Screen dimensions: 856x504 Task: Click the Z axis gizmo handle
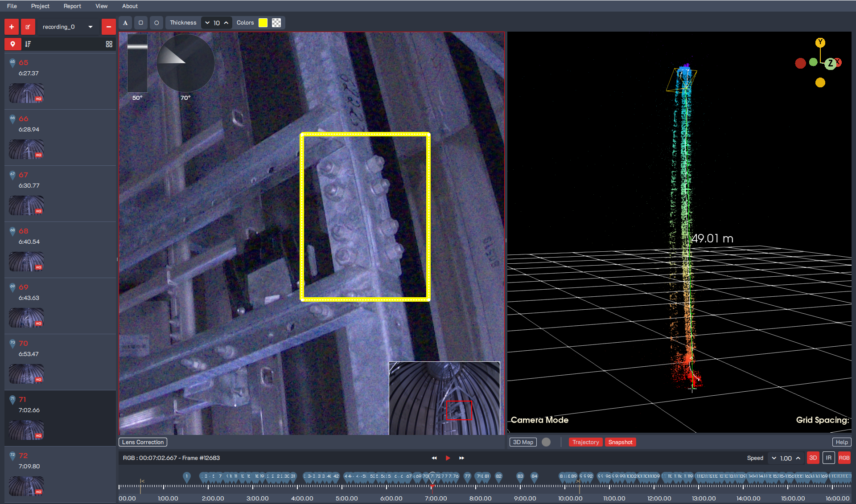pos(830,64)
